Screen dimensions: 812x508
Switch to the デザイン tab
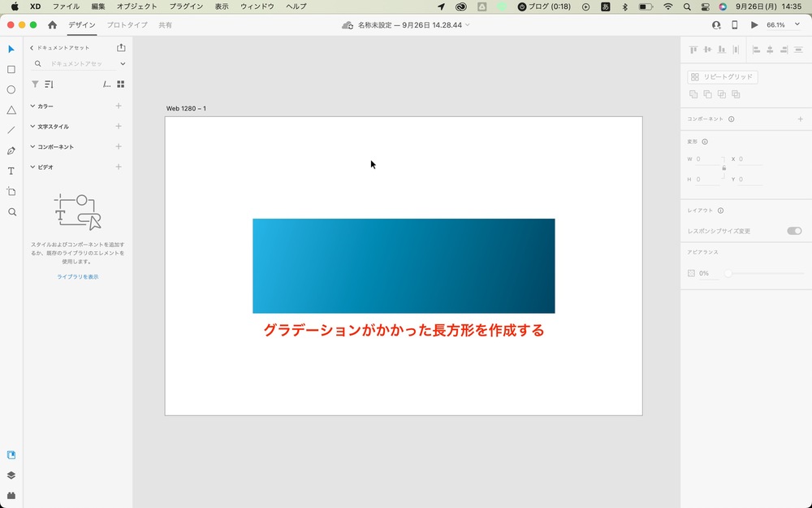[x=82, y=25]
